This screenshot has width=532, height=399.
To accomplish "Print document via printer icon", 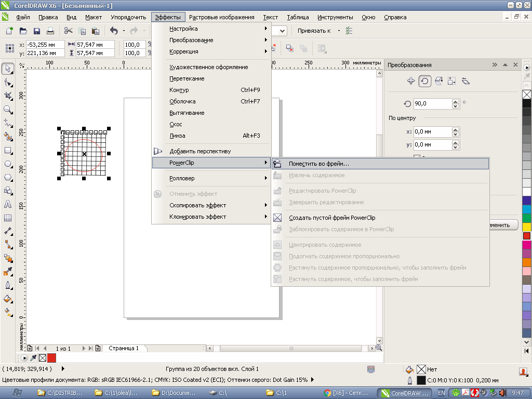I will 50,31.
